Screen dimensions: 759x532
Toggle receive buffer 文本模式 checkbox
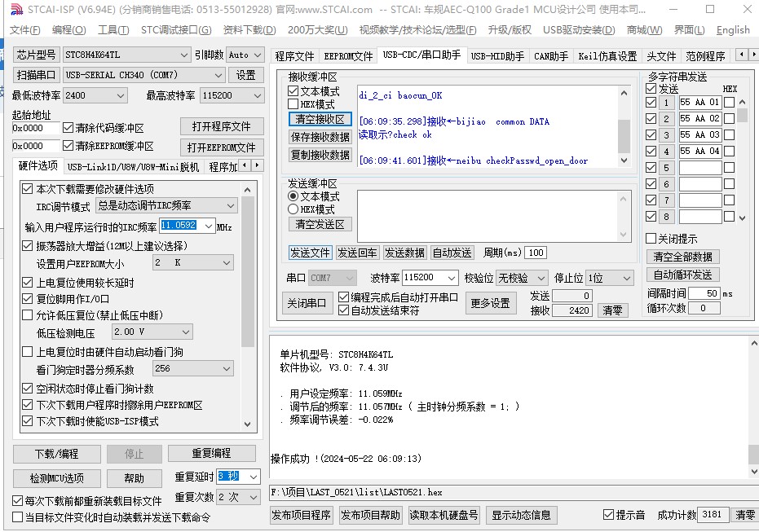pyautogui.click(x=293, y=91)
